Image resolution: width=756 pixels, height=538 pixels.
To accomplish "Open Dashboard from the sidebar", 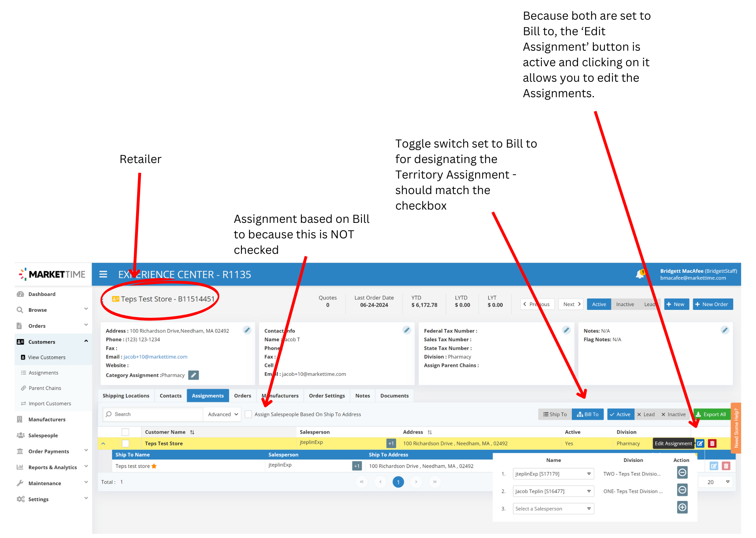I will (x=42, y=294).
